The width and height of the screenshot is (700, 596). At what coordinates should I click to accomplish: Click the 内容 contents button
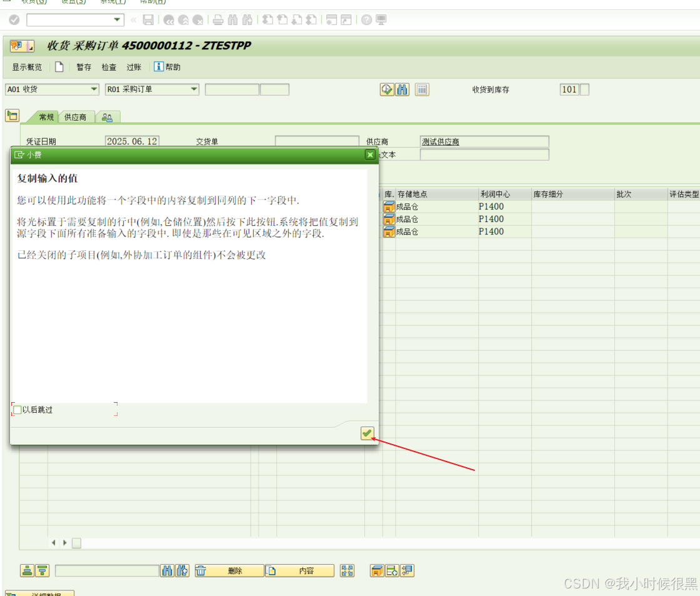pyautogui.click(x=299, y=570)
